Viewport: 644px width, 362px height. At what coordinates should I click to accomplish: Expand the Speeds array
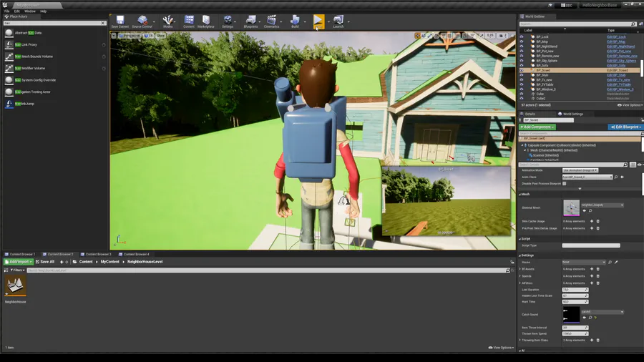pos(520,276)
